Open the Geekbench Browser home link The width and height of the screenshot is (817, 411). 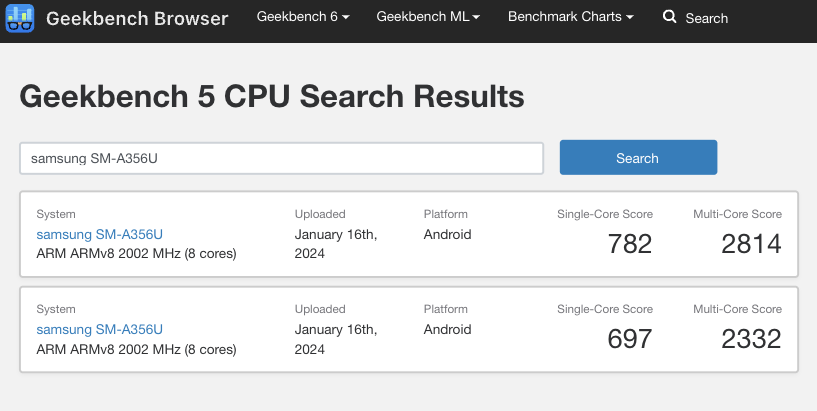click(x=137, y=19)
